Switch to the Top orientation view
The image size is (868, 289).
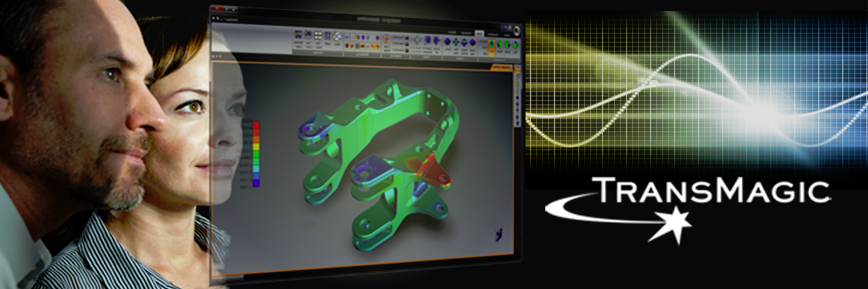(516, 48)
